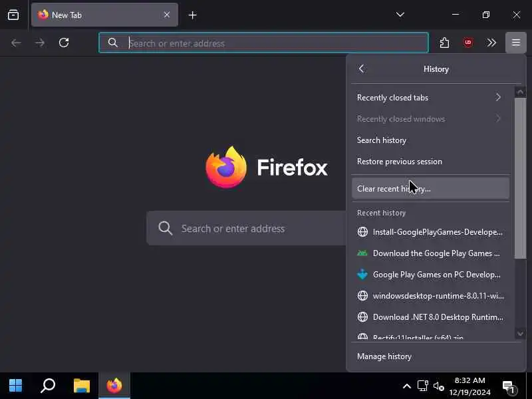
Task: Show more tools overflow chevrons
Action: tap(491, 43)
